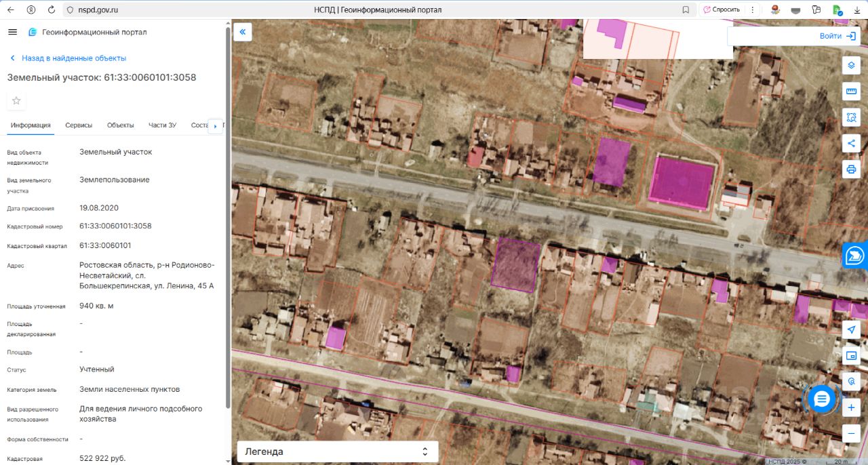Locate my position with the navigation arrow
The image size is (868, 465).
click(852, 329)
